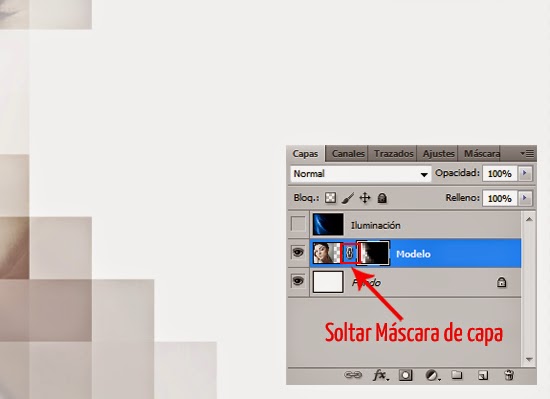The height and width of the screenshot is (399, 550).
Task: Show the Iluminación layer visibility box
Action: tap(298, 224)
